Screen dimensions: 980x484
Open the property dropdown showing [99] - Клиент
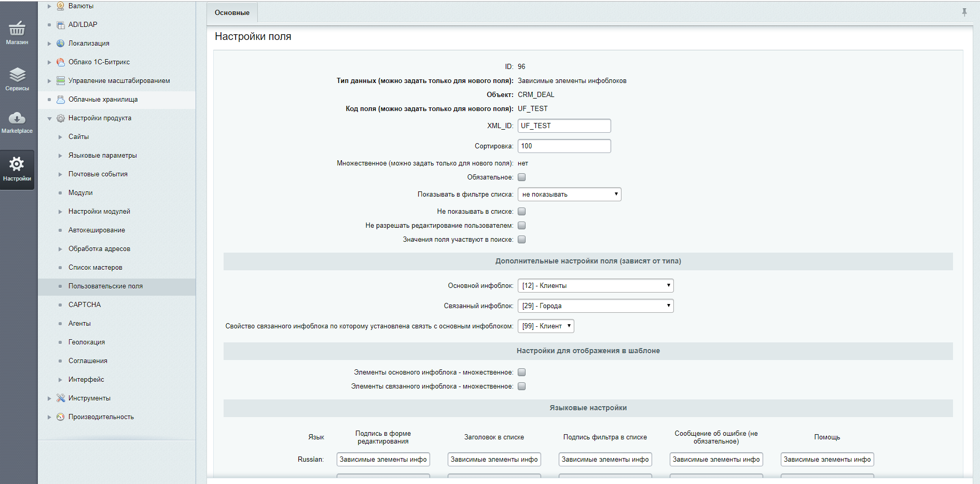pos(546,326)
